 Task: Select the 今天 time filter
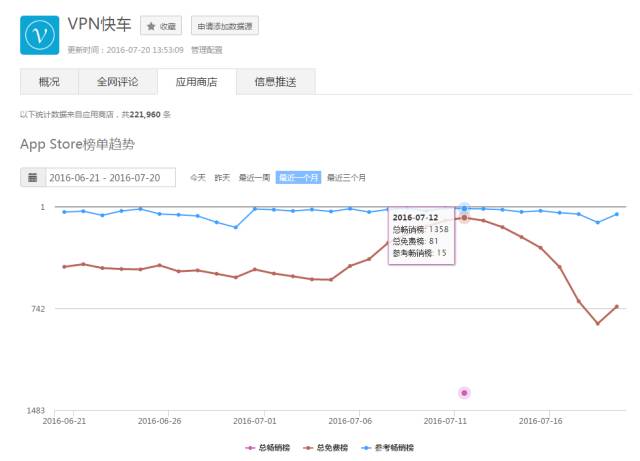click(198, 178)
